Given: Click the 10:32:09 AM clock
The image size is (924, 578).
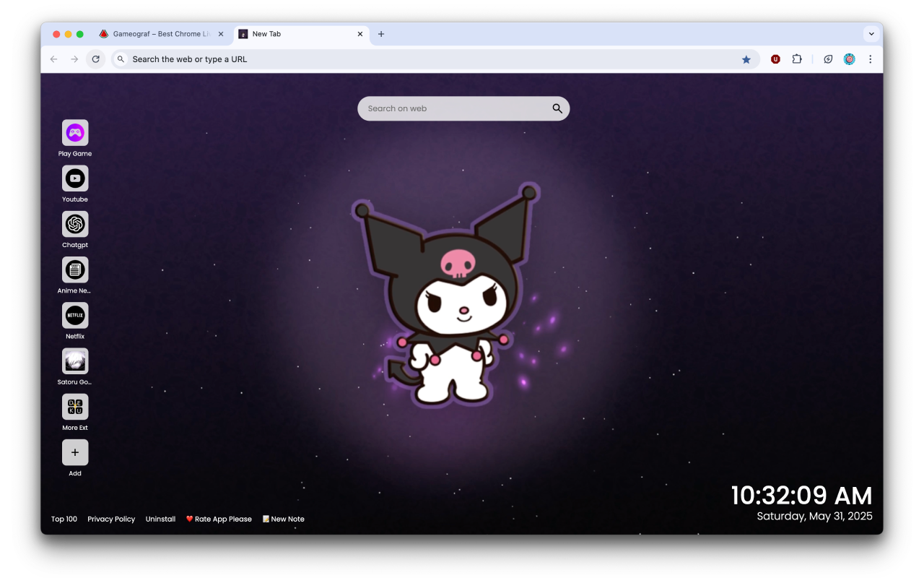Looking at the screenshot, I should click(801, 496).
